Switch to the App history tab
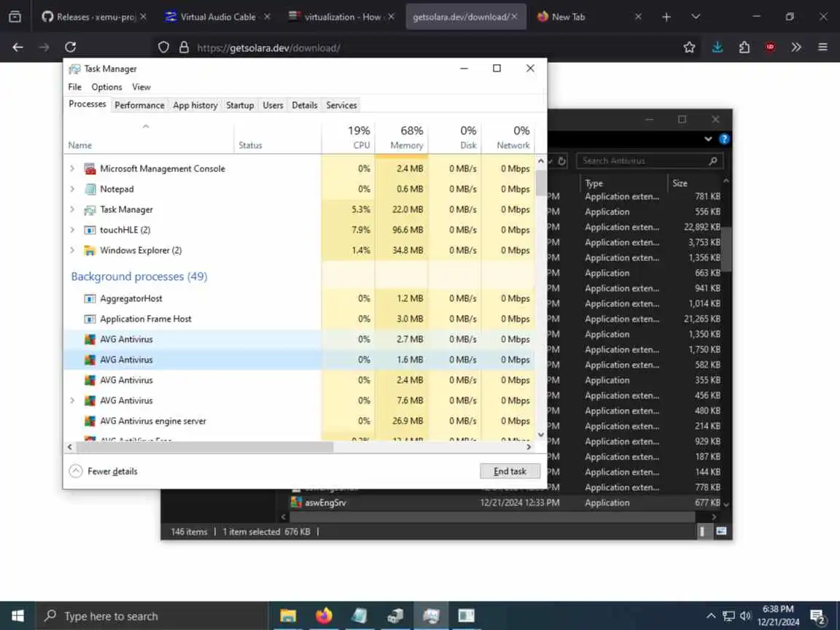This screenshot has height=630, width=840. pyautogui.click(x=195, y=105)
